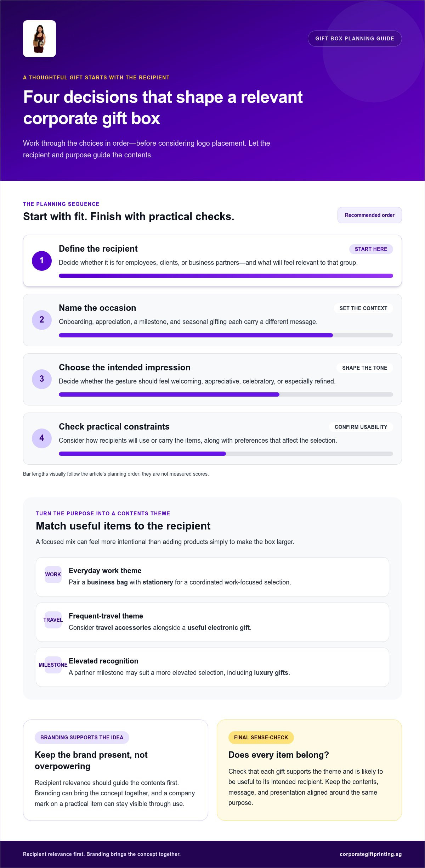Click the step 4 number circle

42,438
